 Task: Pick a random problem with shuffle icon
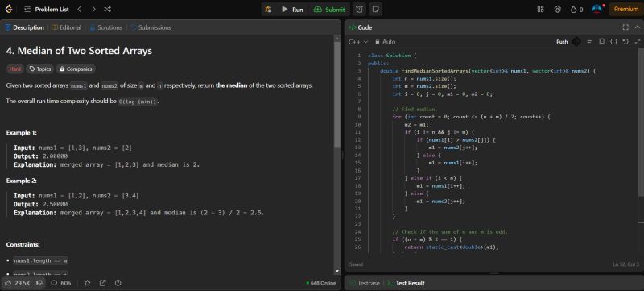pyautogui.click(x=107, y=9)
